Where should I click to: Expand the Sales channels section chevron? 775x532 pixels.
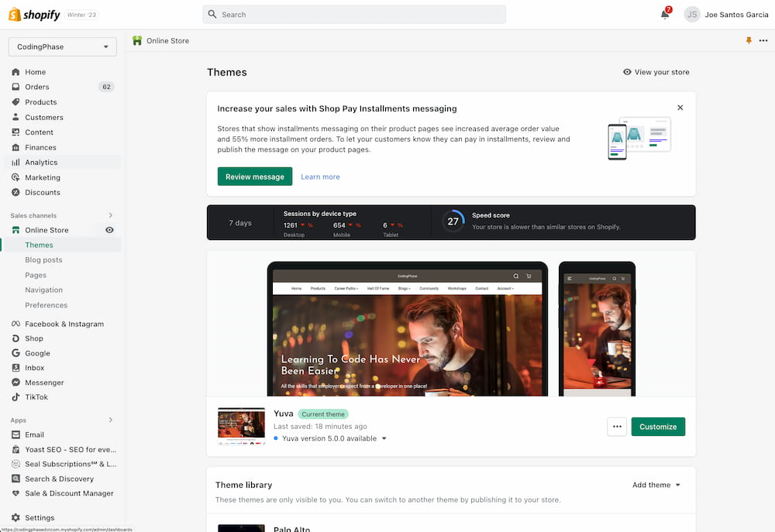pos(110,215)
